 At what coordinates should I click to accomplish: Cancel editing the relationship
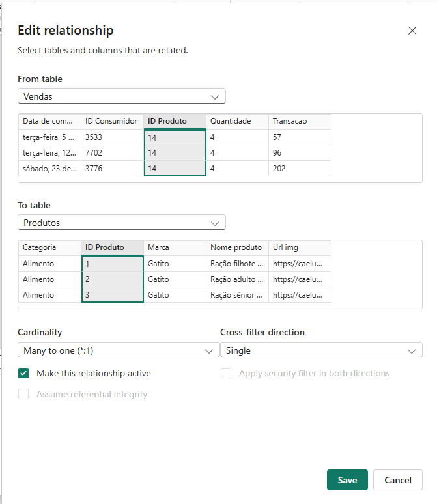(x=398, y=480)
